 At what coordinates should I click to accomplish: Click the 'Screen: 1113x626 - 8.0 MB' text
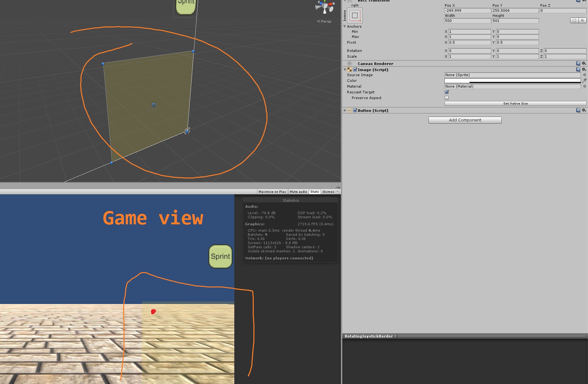pyautogui.click(x=273, y=243)
